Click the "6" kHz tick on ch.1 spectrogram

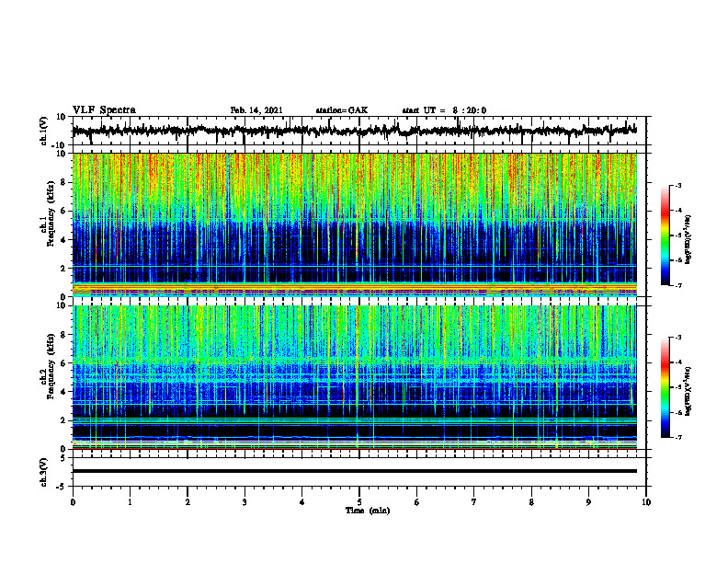pos(64,211)
